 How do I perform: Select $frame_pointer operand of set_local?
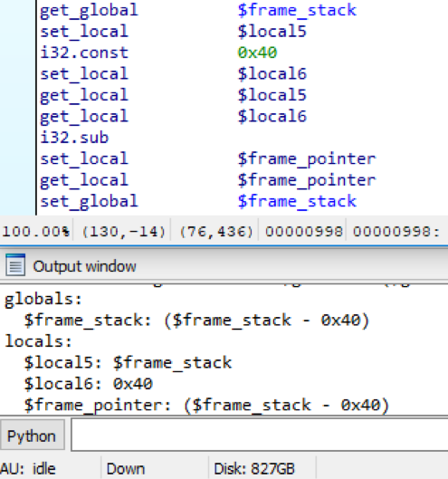[307, 159]
